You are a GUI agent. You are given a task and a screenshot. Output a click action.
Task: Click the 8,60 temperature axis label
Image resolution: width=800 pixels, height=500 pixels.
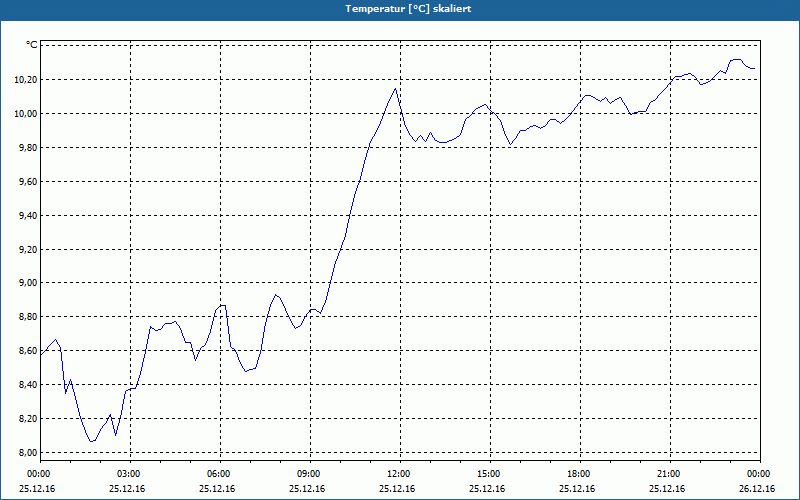click(28, 351)
